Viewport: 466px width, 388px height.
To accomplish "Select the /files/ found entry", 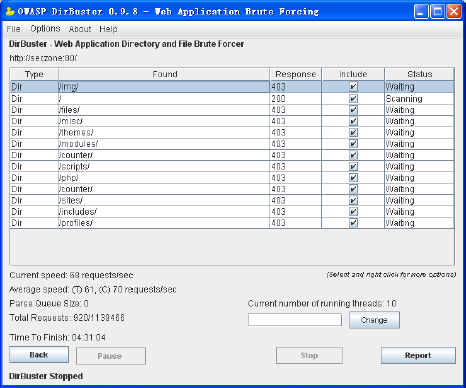I will [x=164, y=110].
